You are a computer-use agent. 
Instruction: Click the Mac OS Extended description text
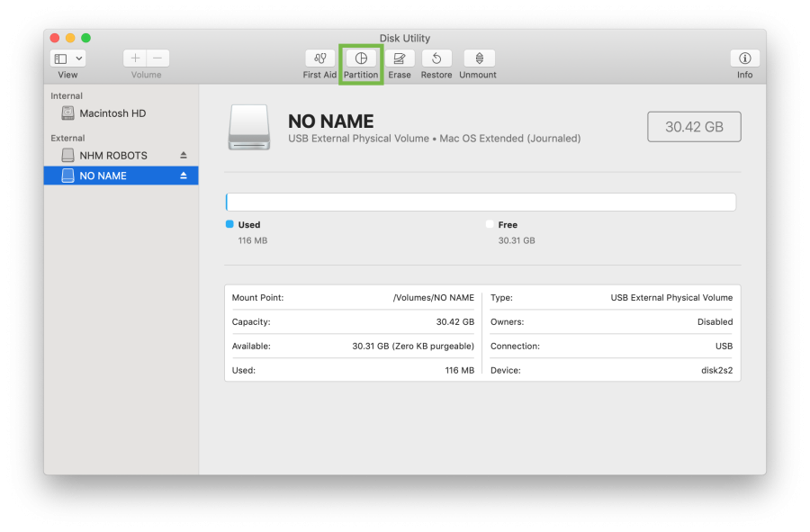[x=510, y=139]
